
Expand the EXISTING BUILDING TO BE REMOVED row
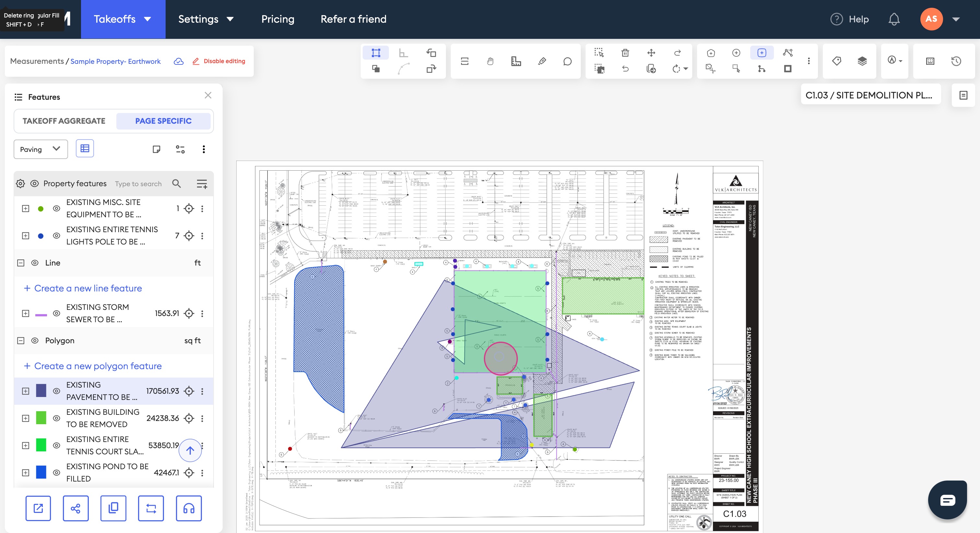pyautogui.click(x=26, y=418)
